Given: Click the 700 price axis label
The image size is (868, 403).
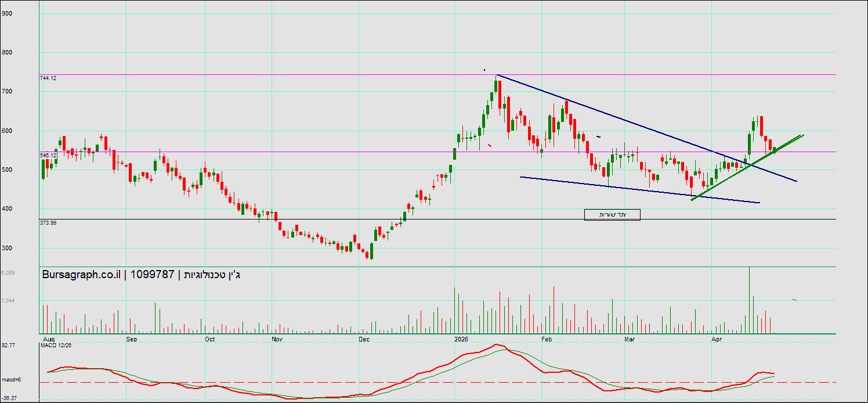Looking at the screenshot, I should click(8, 92).
